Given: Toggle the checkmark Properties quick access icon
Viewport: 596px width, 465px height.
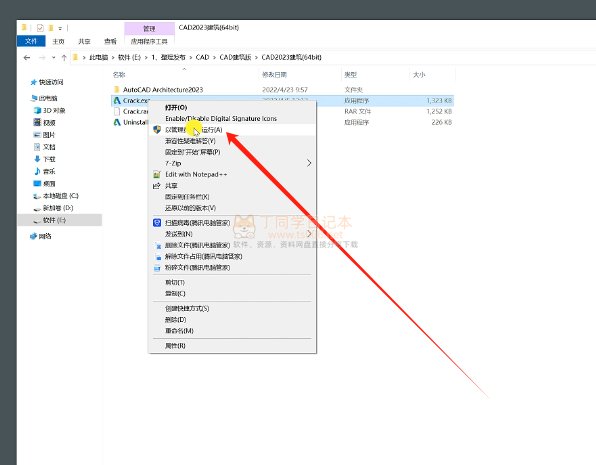Looking at the screenshot, I should pos(40,28).
